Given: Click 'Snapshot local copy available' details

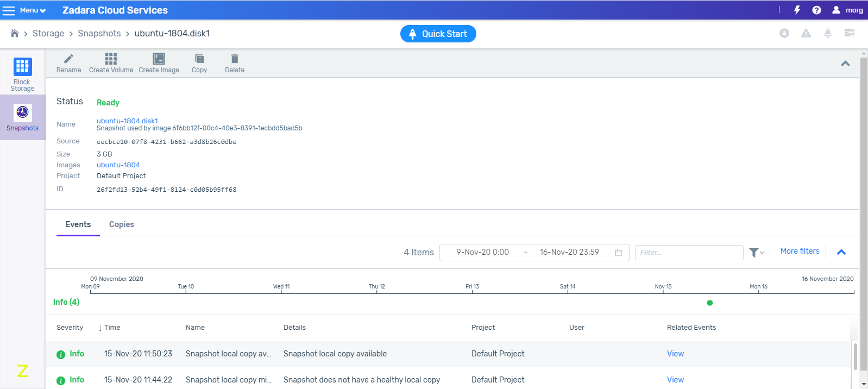Looking at the screenshot, I should 335,354.
